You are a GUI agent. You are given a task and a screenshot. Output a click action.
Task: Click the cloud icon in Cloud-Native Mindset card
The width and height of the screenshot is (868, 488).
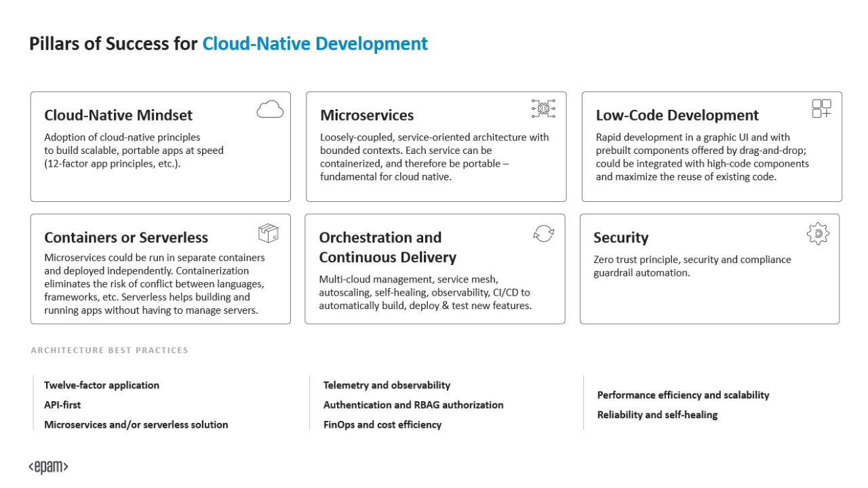270,109
